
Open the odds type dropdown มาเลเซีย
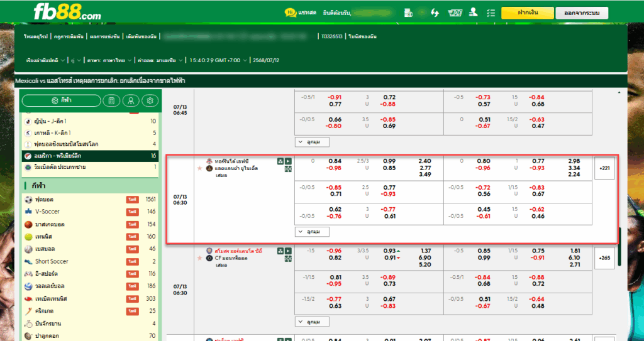point(160,60)
